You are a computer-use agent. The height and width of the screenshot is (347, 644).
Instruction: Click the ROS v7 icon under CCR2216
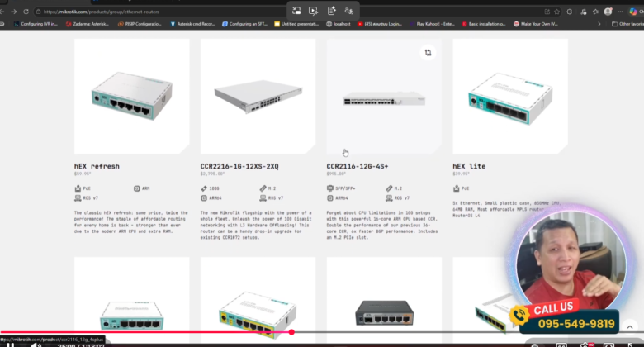click(x=263, y=198)
